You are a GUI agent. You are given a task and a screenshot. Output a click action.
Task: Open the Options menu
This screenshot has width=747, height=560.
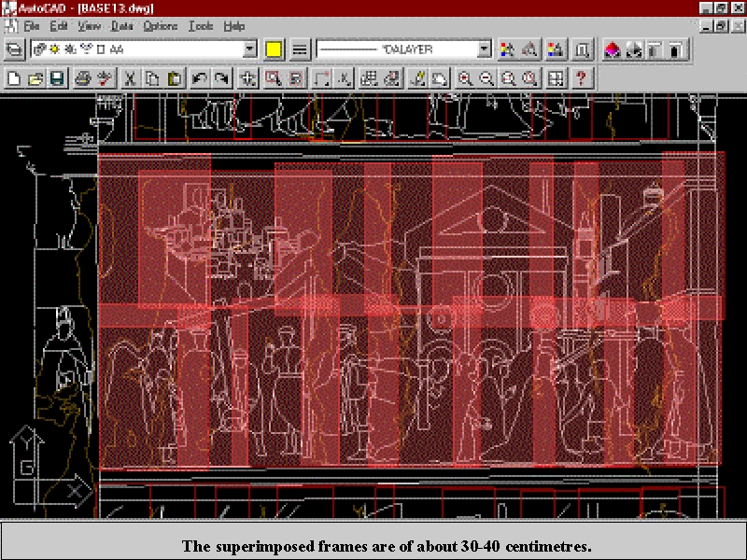(160, 26)
